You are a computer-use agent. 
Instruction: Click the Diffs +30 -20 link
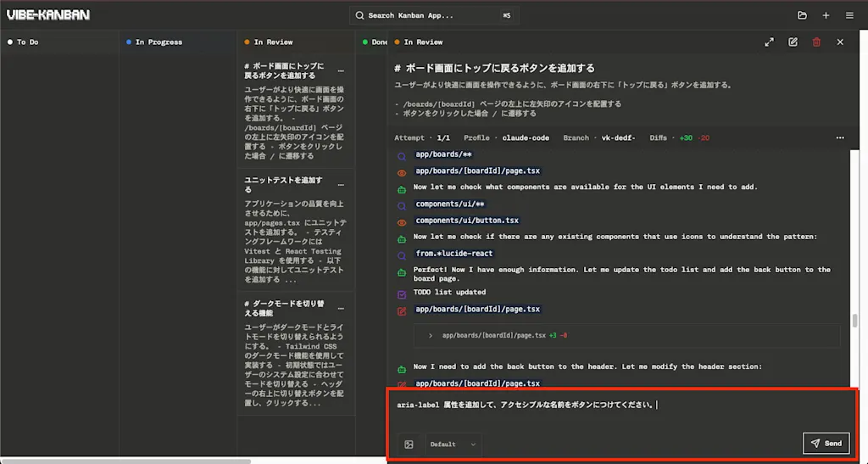click(x=679, y=138)
